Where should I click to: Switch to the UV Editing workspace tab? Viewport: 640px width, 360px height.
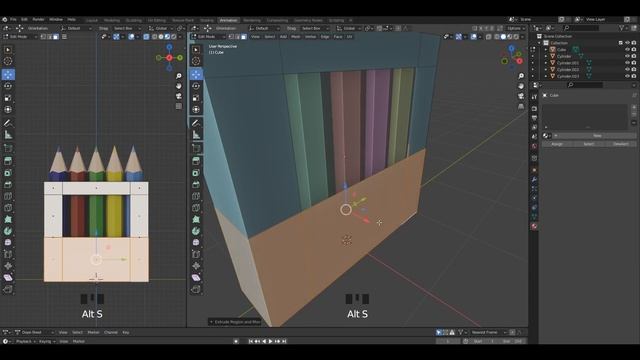click(x=157, y=20)
